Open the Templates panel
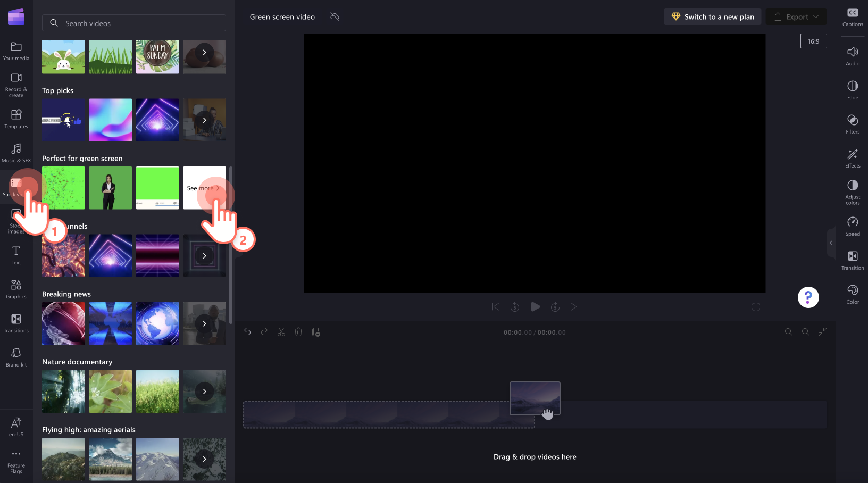The image size is (868, 483). [16, 119]
